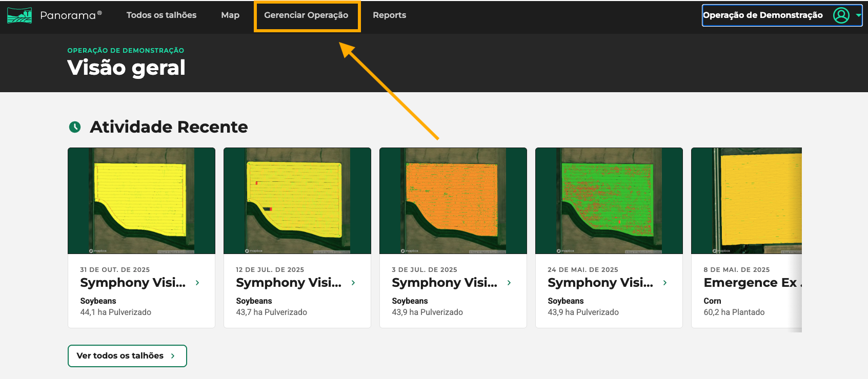Click chevron on the 31 de out. card
Viewport: 868px width, 379px height.
(x=197, y=283)
